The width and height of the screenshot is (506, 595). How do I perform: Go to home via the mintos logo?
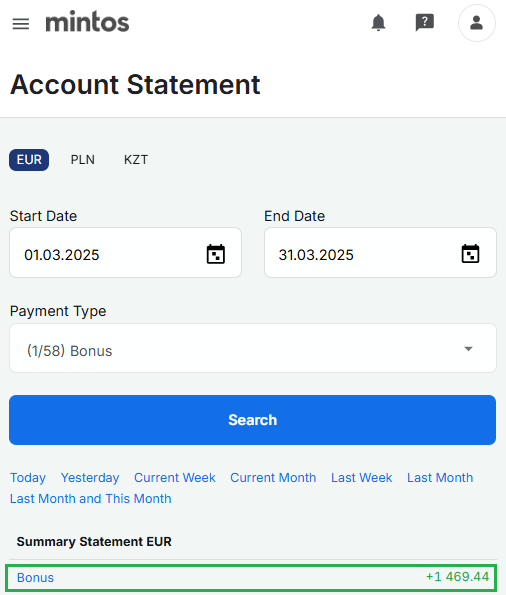click(x=87, y=22)
